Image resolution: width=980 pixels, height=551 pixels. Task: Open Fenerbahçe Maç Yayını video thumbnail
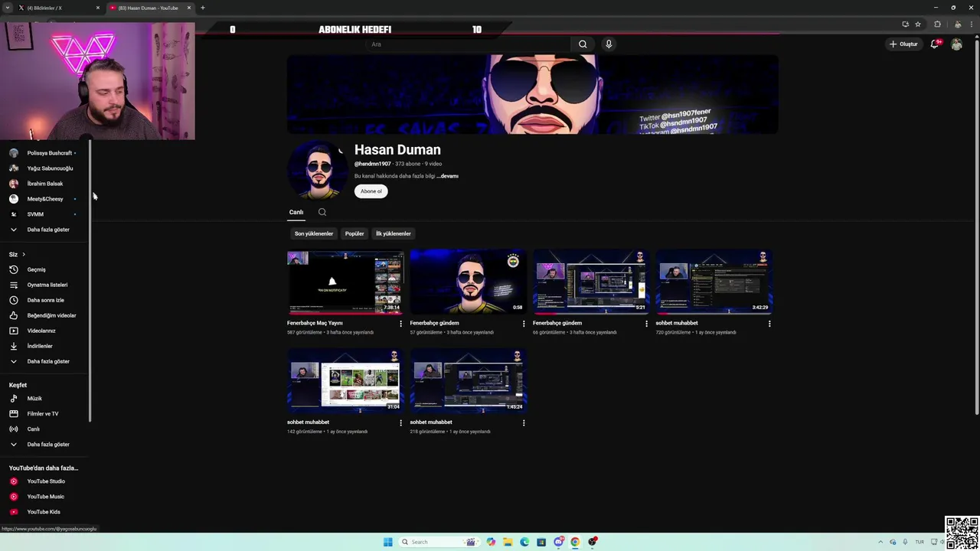(345, 282)
